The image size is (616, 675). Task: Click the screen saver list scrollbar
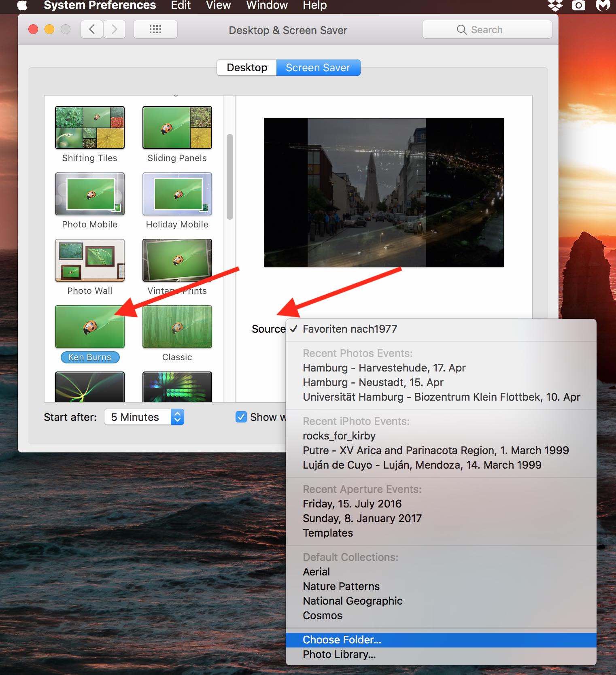click(230, 177)
